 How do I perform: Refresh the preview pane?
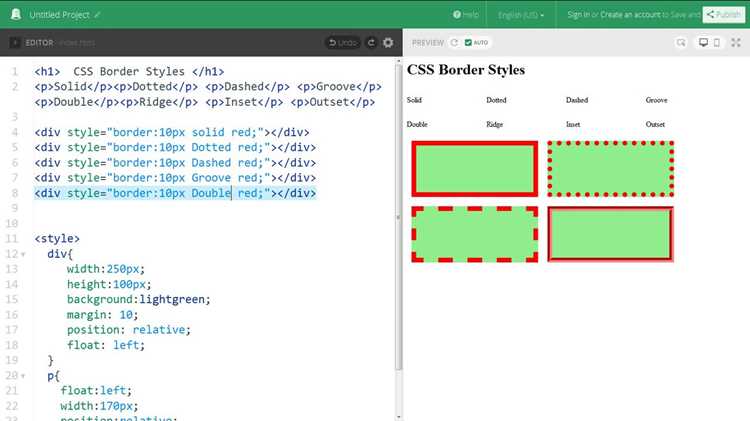454,43
